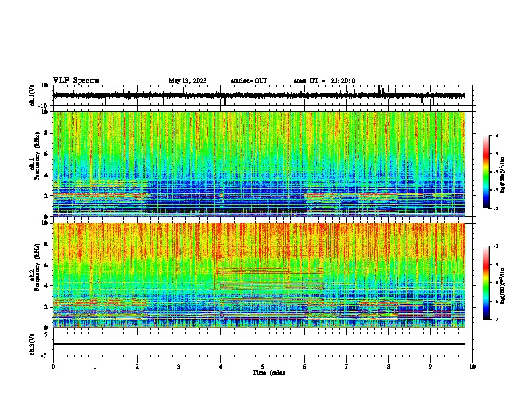Click the "-7" label on ch.2 colorbar
Screen dimensions: 532x411
pos(496,320)
